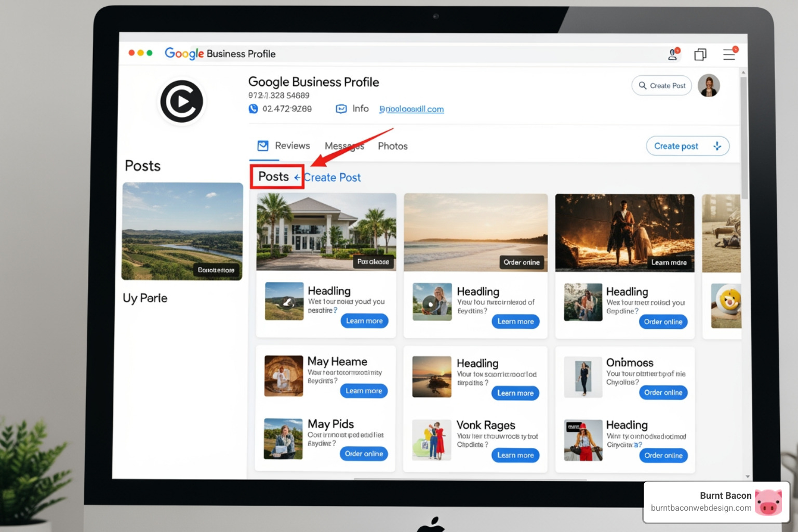Click the Vonk Rages couple thumbnail
The height and width of the screenshot is (532, 798).
432,441
